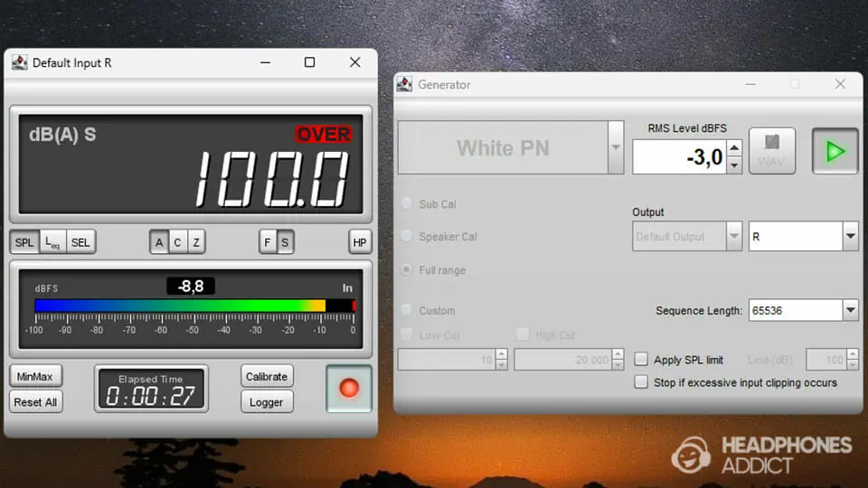Close the Generator window
868x488 pixels.
coord(840,84)
